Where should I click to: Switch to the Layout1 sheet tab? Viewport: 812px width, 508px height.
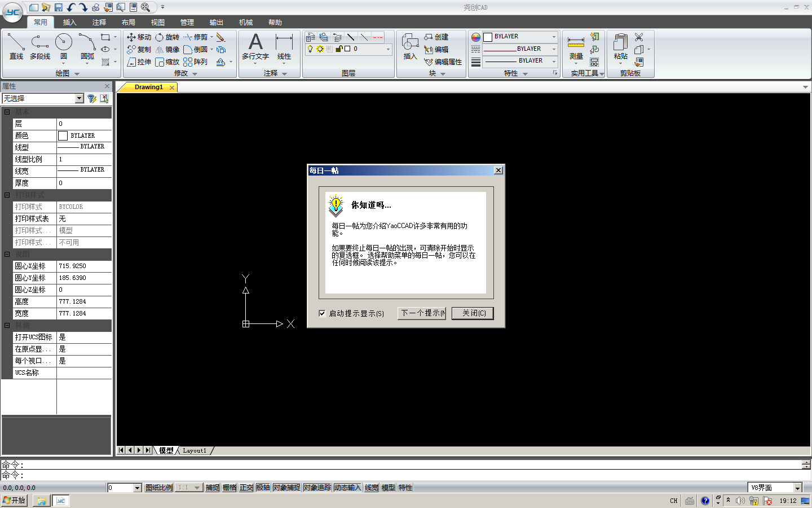click(195, 450)
